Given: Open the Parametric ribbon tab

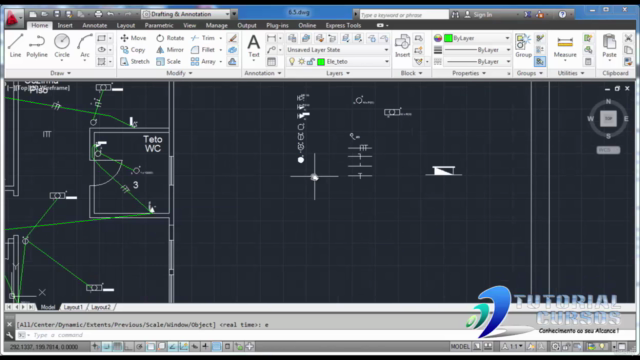Looking at the screenshot, I should coord(159,25).
